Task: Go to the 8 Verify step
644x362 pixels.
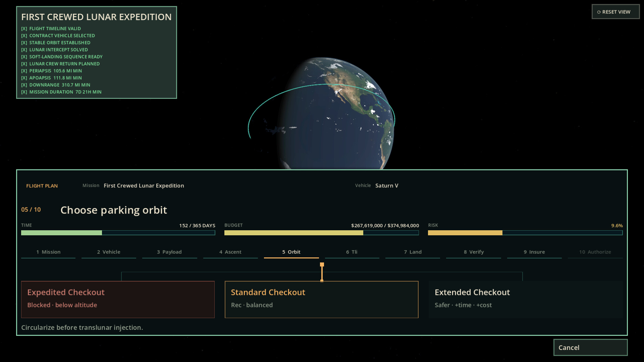Action: [474, 252]
